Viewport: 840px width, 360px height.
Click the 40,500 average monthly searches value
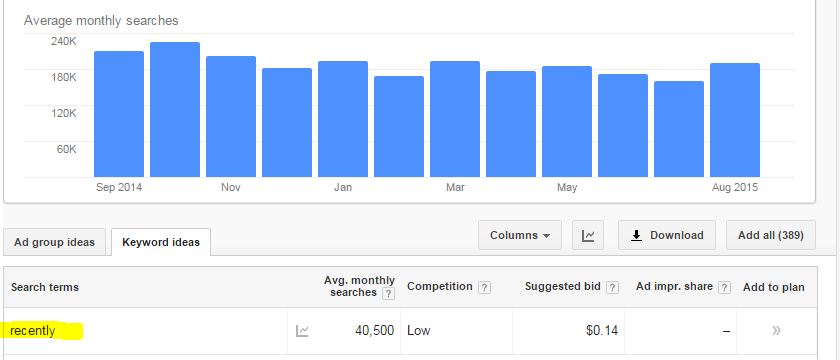point(374,331)
